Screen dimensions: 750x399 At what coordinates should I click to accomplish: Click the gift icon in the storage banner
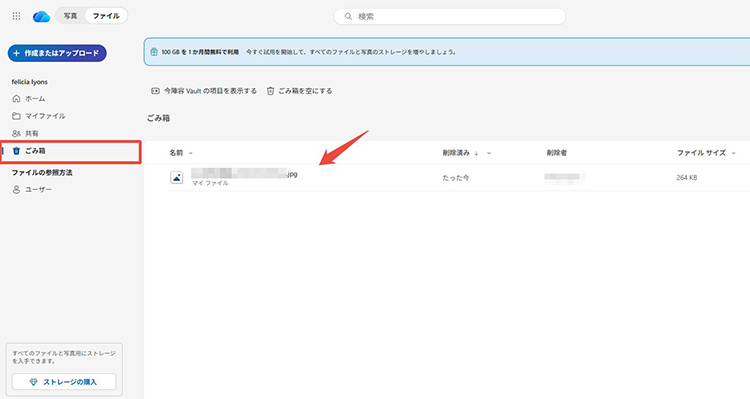pyautogui.click(x=154, y=52)
